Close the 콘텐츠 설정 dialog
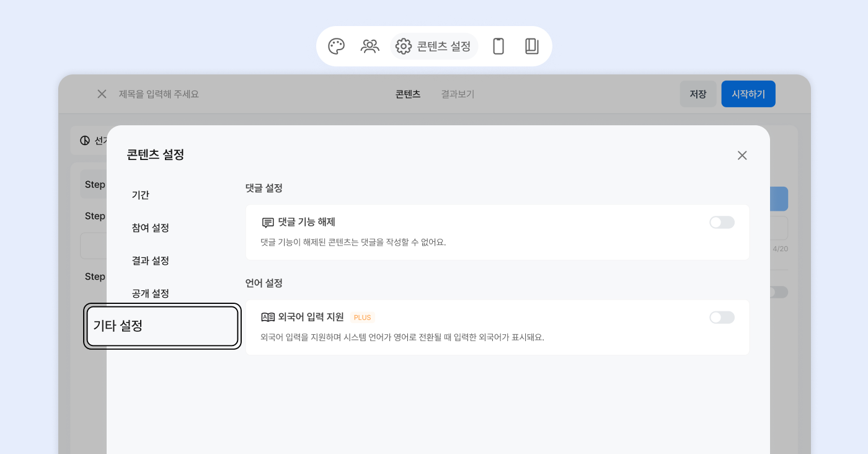 [742, 156]
